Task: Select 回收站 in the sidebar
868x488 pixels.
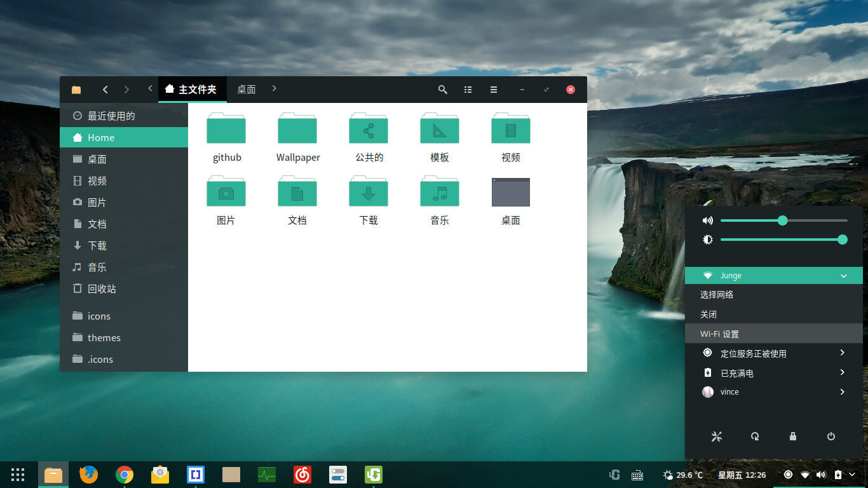Action: point(102,288)
